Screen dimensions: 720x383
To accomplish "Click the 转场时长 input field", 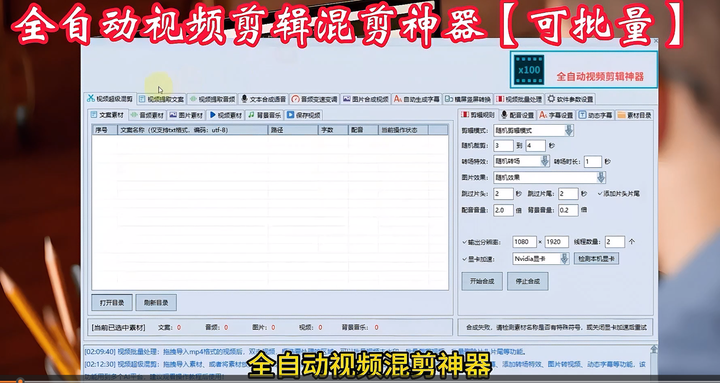I will pyautogui.click(x=593, y=162).
